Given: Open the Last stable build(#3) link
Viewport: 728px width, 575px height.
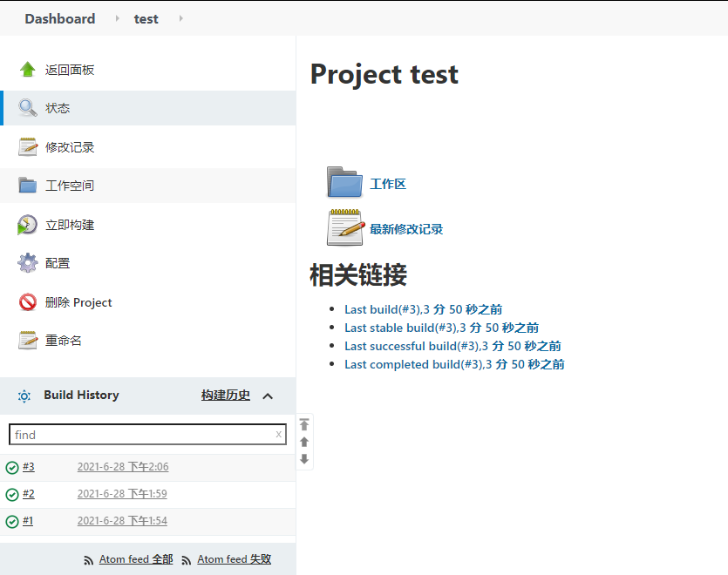Looking at the screenshot, I should 441,328.
